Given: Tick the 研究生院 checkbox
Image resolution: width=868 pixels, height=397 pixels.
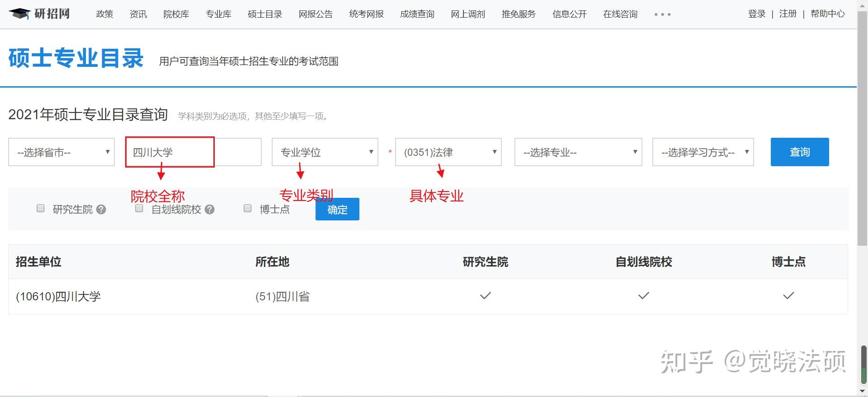Looking at the screenshot, I should coord(41,208).
